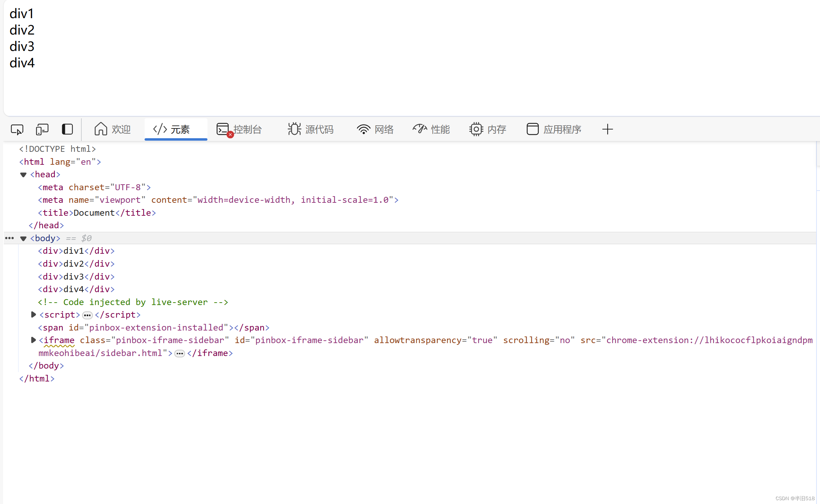Click the bug icon on the sources tab
Image resolution: width=820 pixels, height=504 pixels.
click(294, 129)
